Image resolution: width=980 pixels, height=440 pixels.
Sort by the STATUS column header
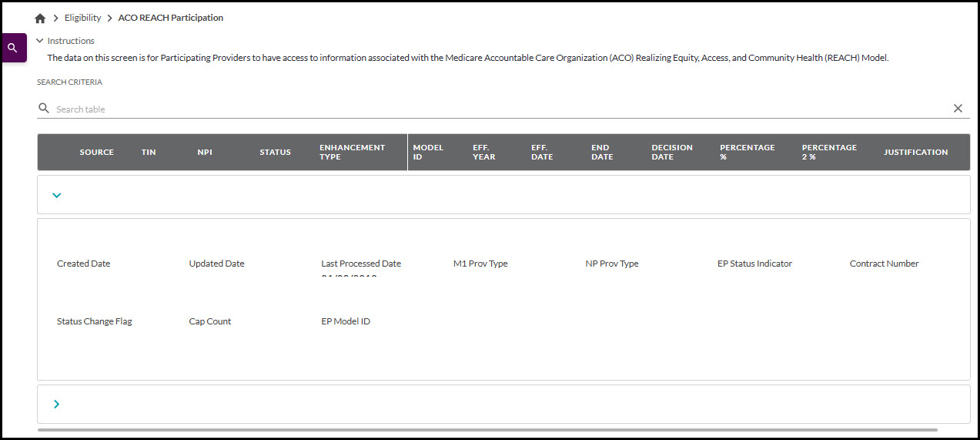275,153
